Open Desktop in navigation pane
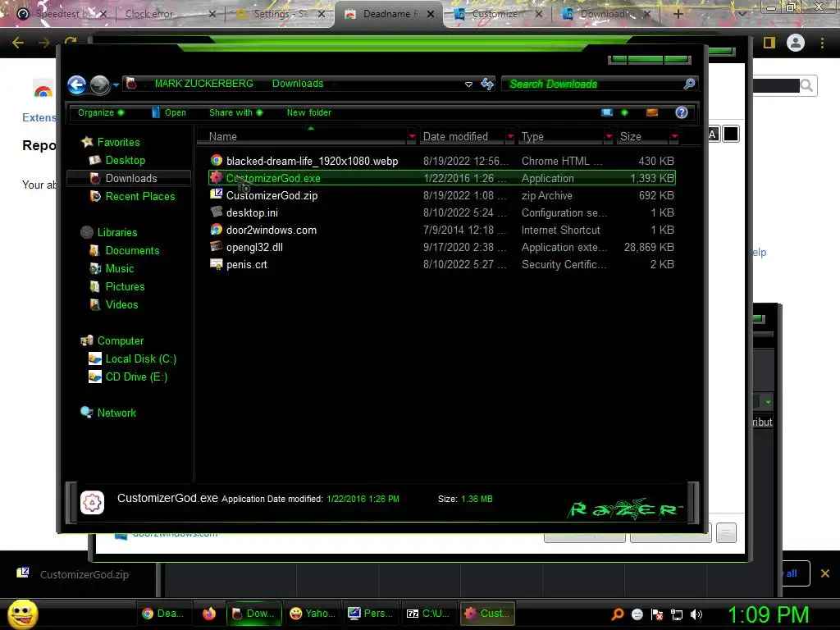This screenshot has width=840, height=630. coord(126,160)
